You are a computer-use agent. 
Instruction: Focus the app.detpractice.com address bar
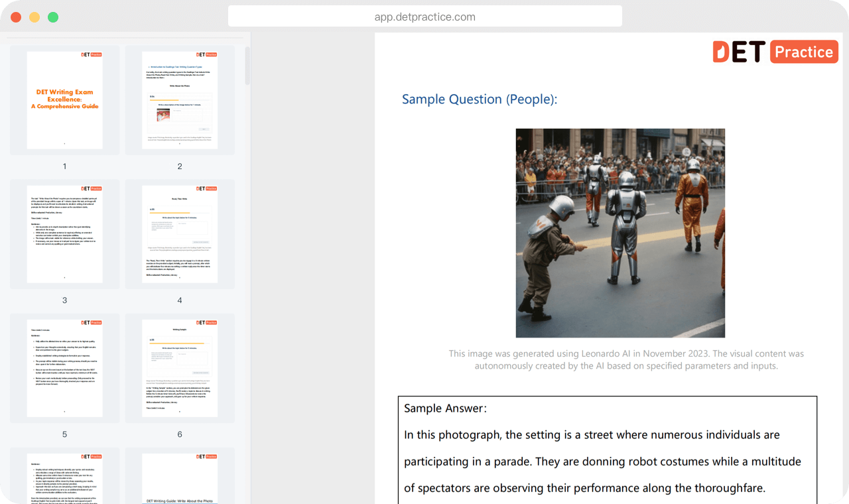coord(424,17)
